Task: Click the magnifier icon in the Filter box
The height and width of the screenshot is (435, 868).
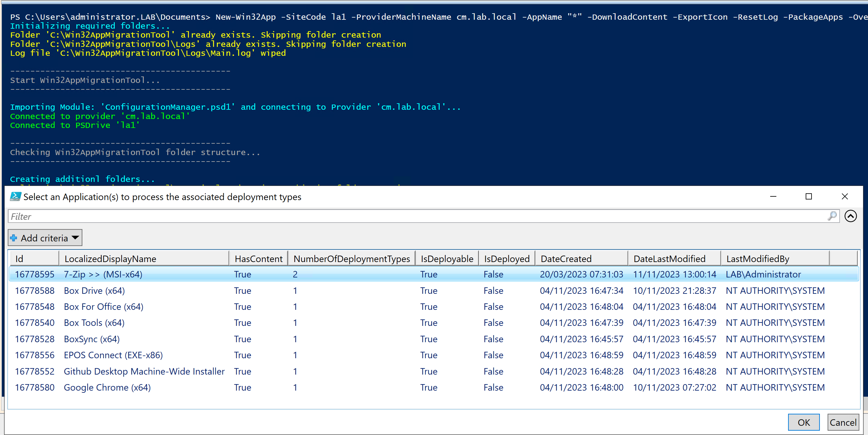Action: (832, 216)
